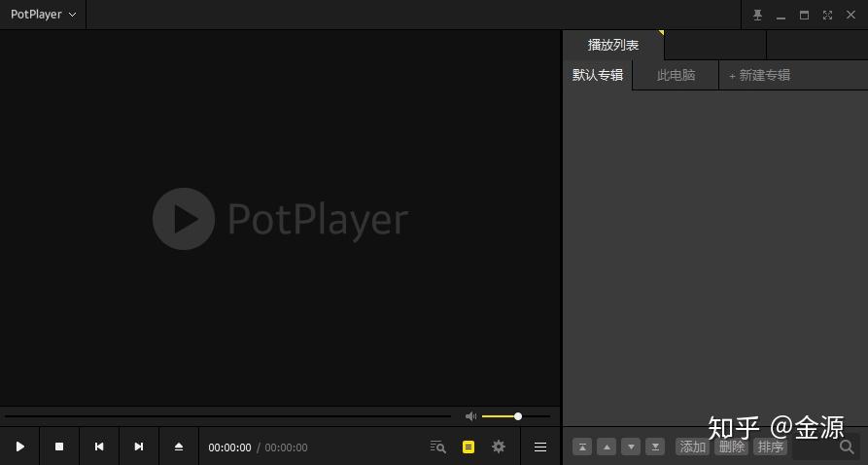
Task: Click the current time 00:00:00 display
Action: coord(229,447)
